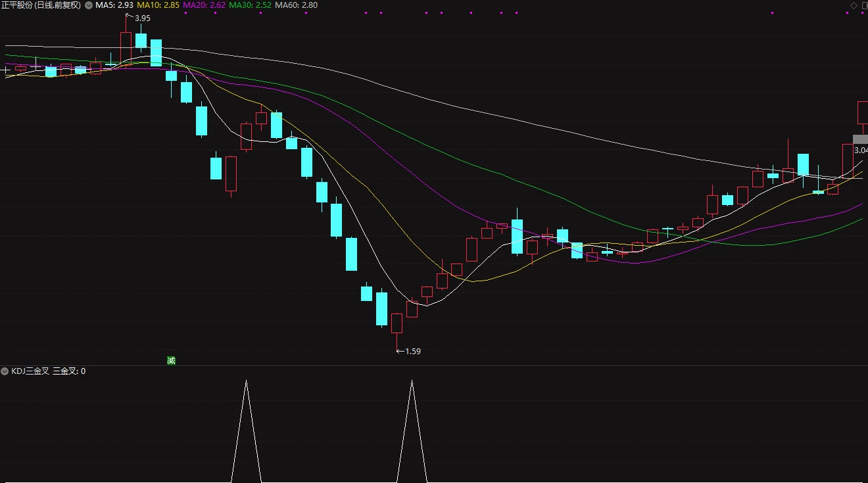This screenshot has width=868, height=483.
Task: Click the KDJ三金叉 indicator name
Action: pos(30,371)
